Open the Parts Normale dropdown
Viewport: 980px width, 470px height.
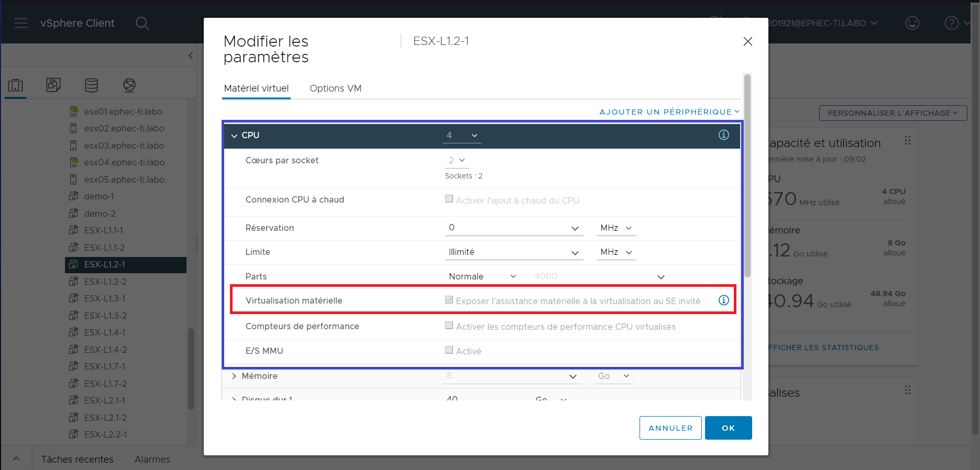[x=482, y=276]
